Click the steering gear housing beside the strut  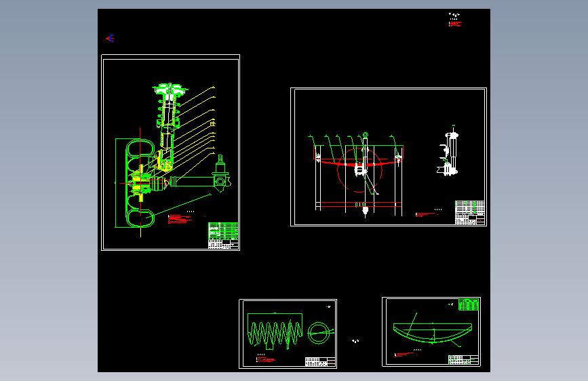coord(220,174)
